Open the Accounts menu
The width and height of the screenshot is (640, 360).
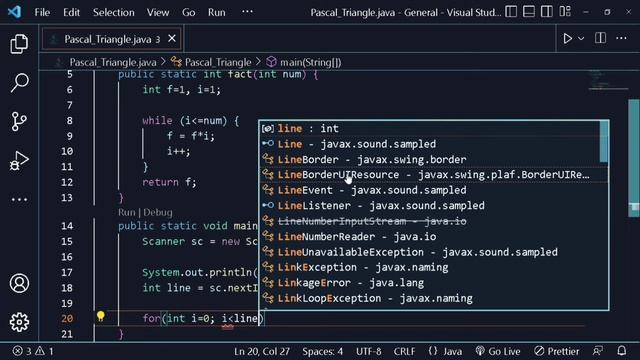click(19, 283)
